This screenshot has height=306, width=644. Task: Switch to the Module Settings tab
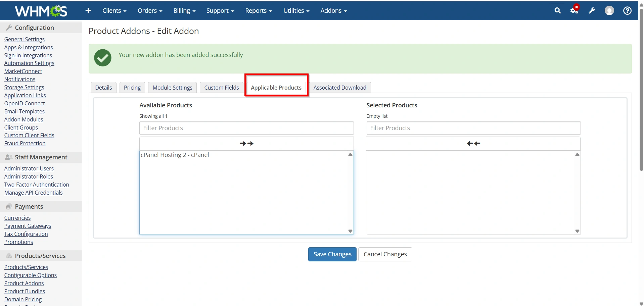(172, 88)
